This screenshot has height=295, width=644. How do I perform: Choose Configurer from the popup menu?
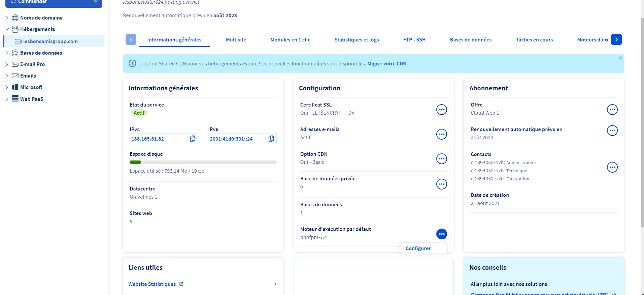(x=418, y=248)
